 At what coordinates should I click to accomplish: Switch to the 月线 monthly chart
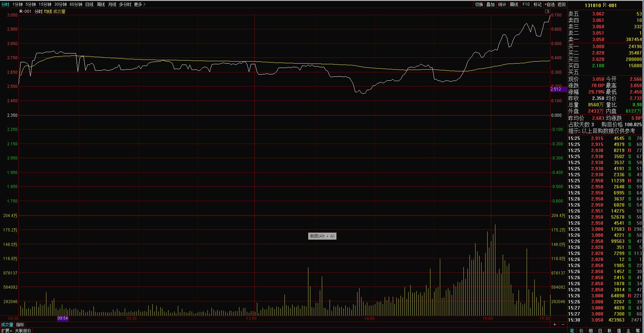point(112,4)
